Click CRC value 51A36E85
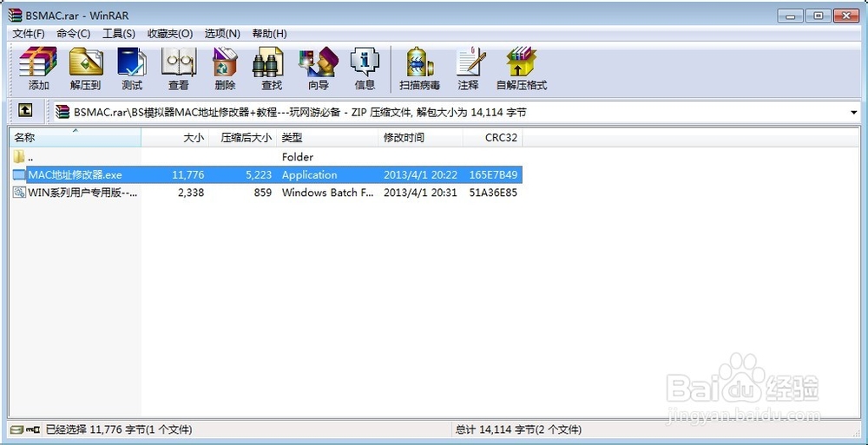868x445 pixels. [x=493, y=193]
